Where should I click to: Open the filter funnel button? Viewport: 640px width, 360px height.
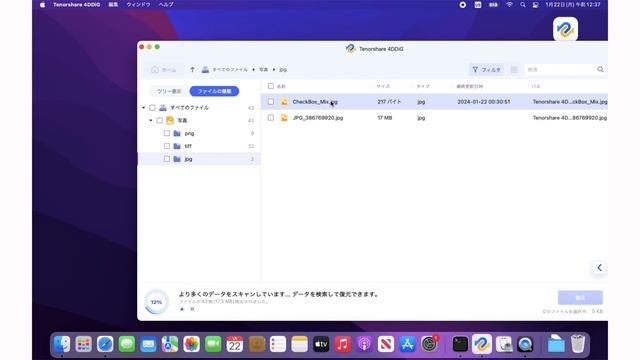pos(486,70)
